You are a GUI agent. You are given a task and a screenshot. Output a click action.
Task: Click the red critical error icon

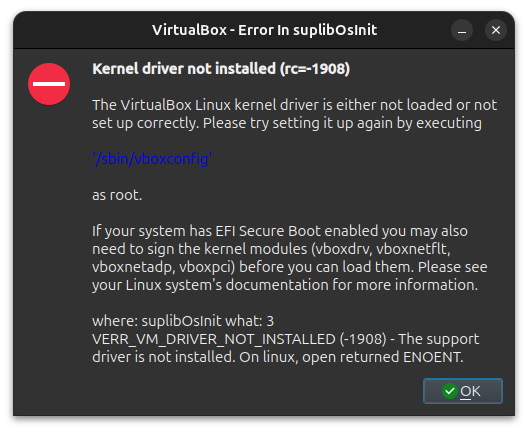pos(49,84)
